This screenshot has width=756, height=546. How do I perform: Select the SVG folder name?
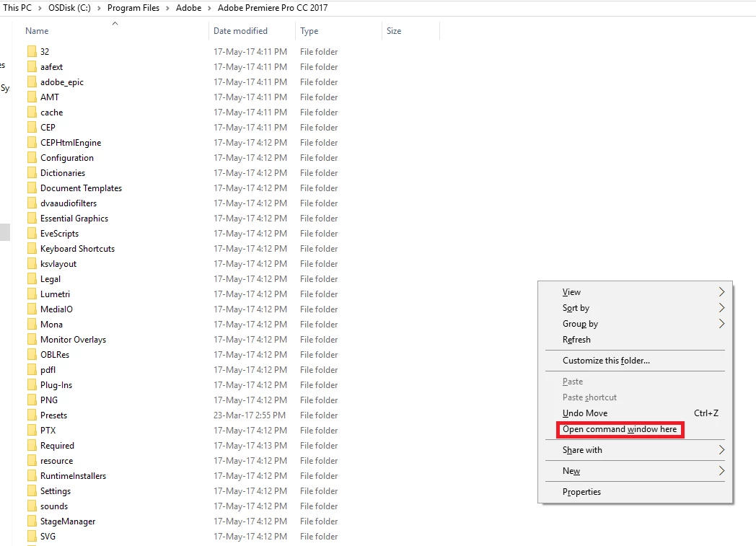coord(48,537)
